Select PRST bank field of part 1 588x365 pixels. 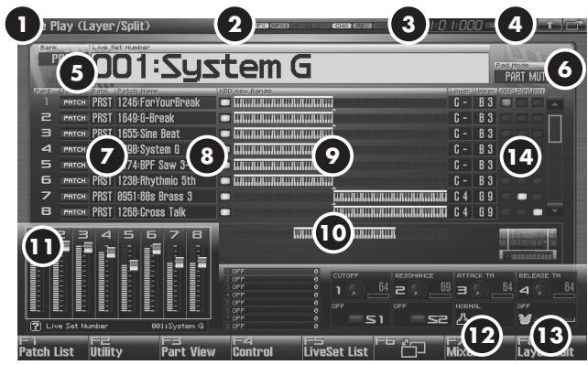click(102, 102)
